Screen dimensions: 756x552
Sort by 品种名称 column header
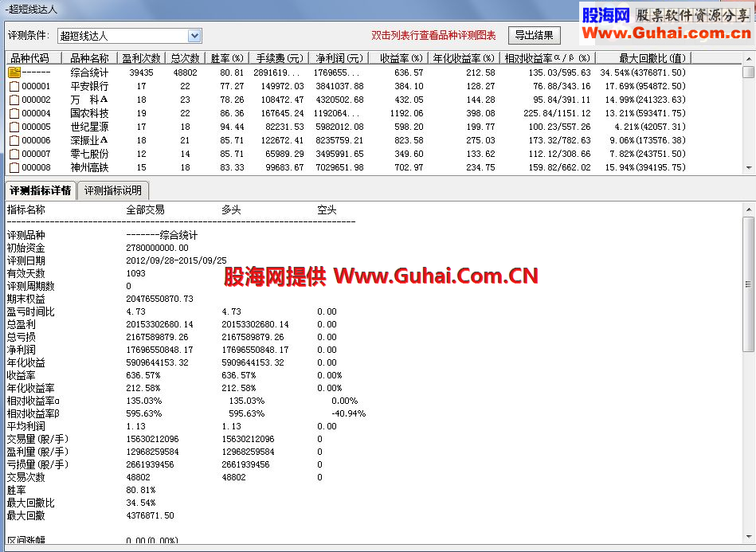90,58
